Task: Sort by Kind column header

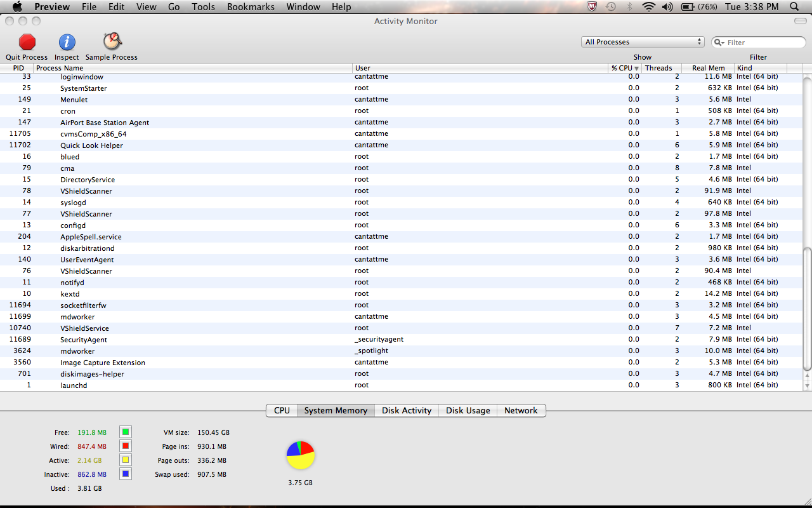Action: pos(761,68)
